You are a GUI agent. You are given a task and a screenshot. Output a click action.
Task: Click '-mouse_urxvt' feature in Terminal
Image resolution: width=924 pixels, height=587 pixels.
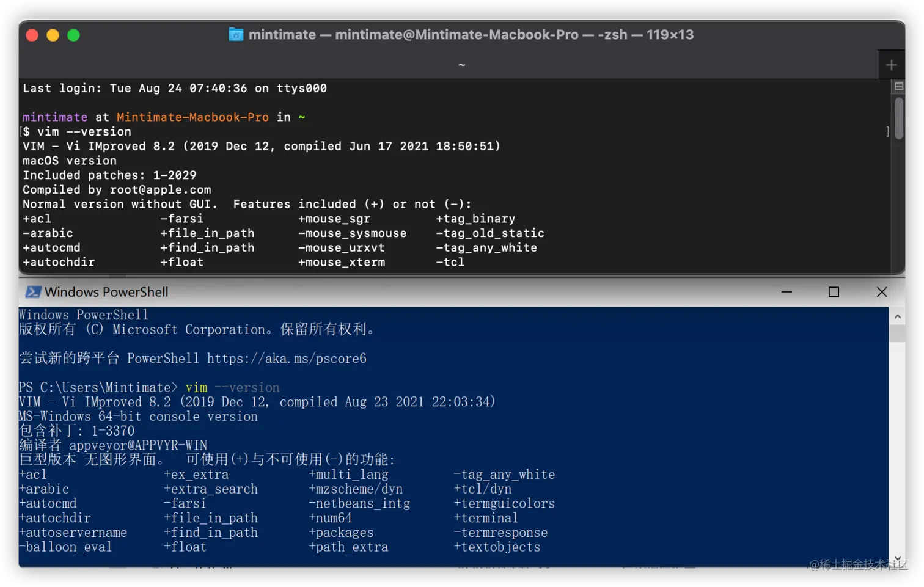click(342, 248)
